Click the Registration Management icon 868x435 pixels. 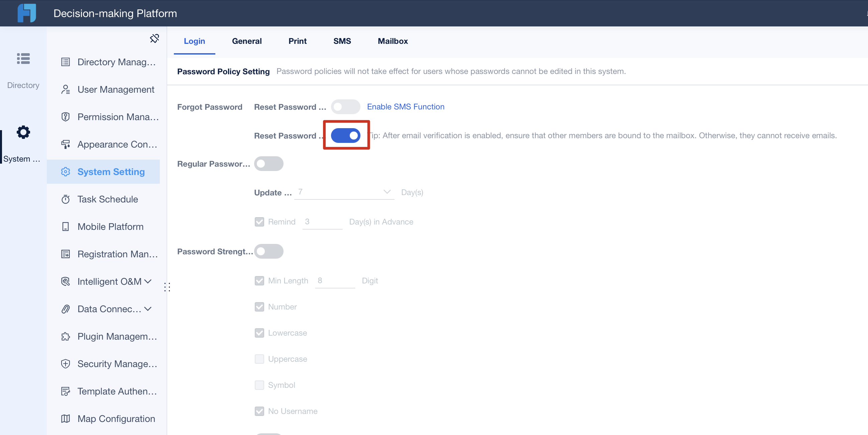click(x=66, y=254)
